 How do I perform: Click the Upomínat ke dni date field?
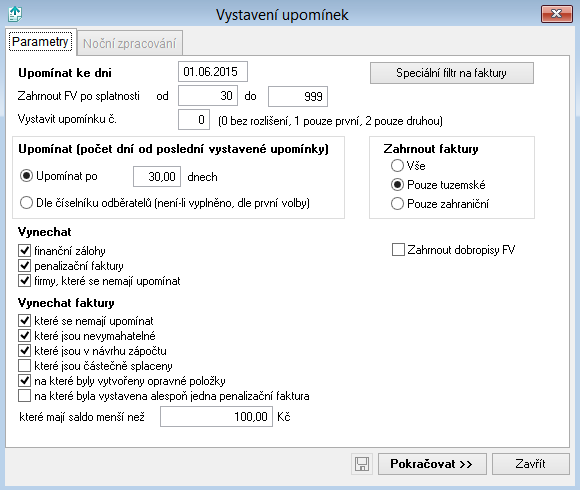[213, 71]
